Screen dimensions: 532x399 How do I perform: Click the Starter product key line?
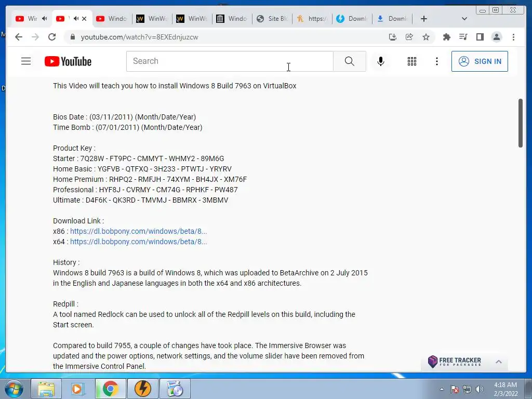(x=138, y=159)
